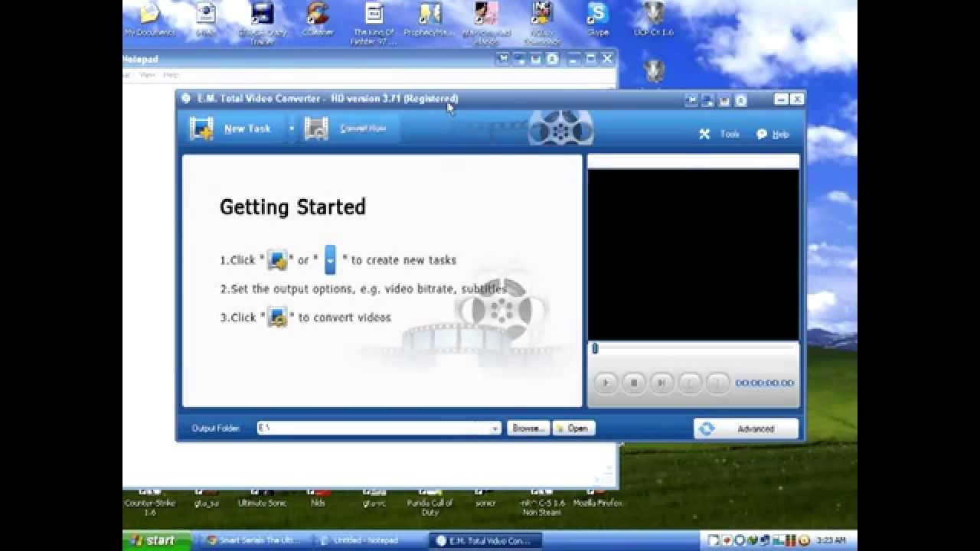Click the Windows start button

pyautogui.click(x=157, y=540)
